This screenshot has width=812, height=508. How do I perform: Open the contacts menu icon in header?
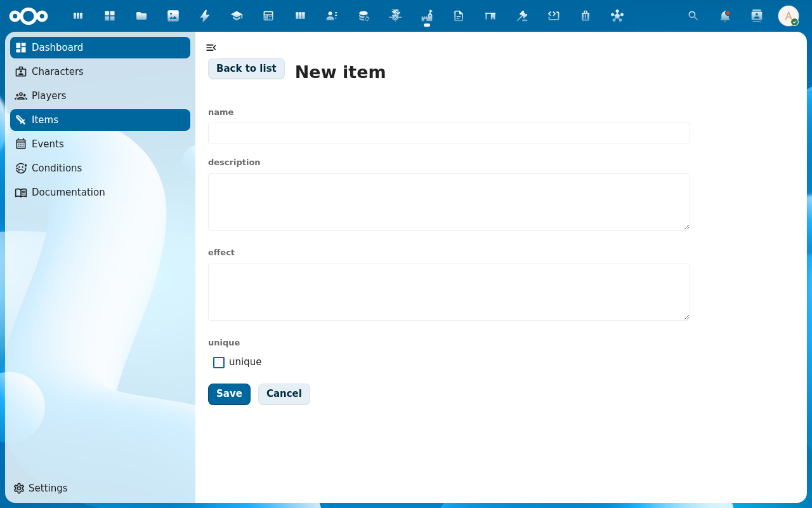(757, 16)
